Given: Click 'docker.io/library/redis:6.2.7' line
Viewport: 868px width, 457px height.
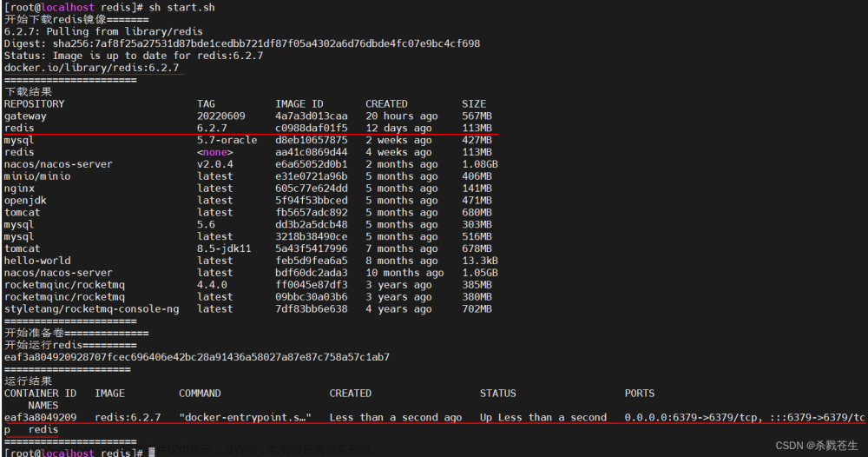Looking at the screenshot, I should tap(91, 68).
